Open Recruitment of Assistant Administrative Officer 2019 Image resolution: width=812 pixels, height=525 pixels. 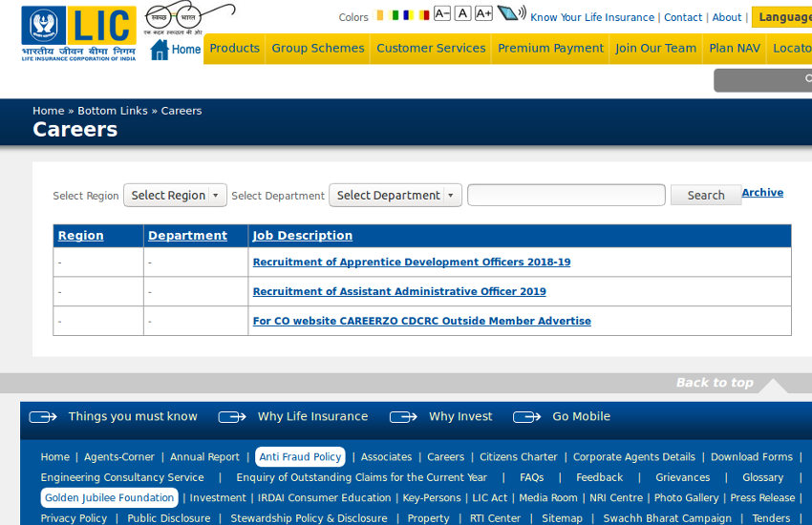click(x=399, y=292)
